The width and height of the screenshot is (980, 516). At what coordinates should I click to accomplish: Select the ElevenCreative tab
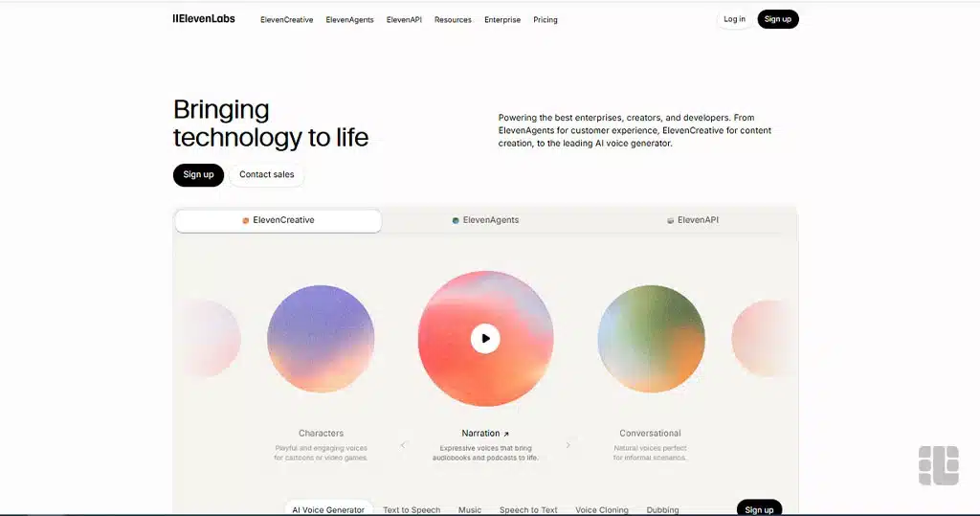click(278, 220)
